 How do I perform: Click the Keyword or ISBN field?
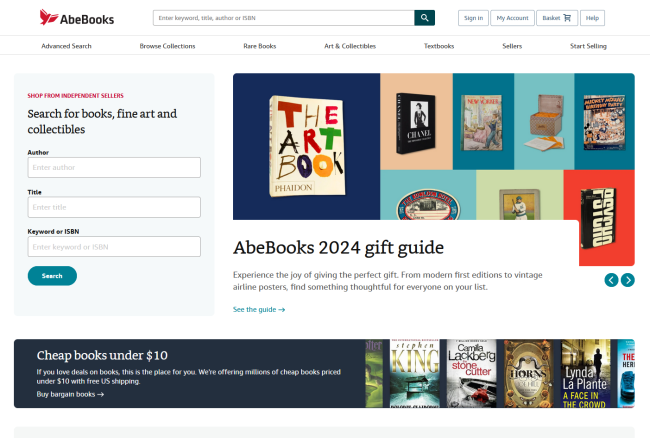(114, 247)
